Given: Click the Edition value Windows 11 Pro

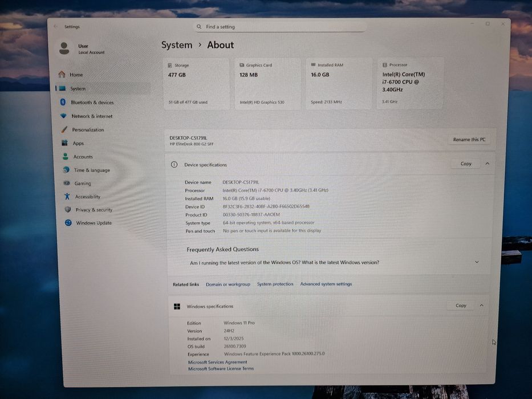Looking at the screenshot, I should 239,323.
